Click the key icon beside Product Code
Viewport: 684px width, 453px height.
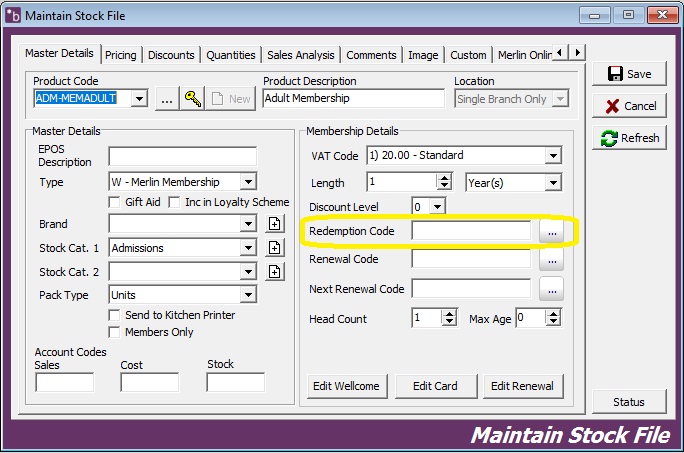pos(192,99)
